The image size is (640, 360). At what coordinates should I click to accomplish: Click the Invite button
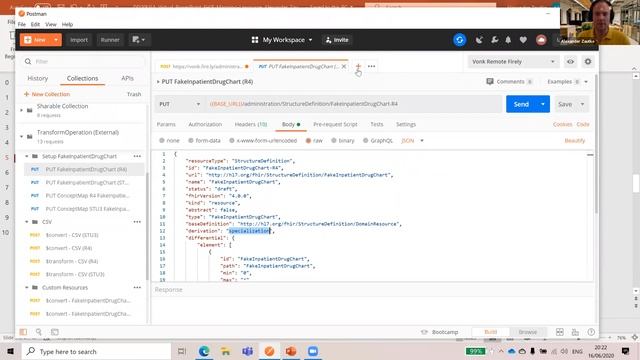(337, 40)
